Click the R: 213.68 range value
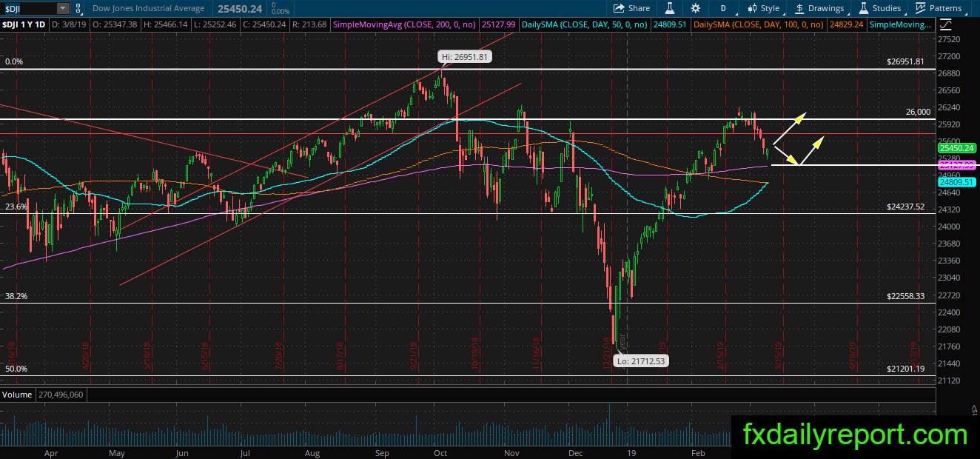This screenshot has height=459, width=980. [x=309, y=24]
